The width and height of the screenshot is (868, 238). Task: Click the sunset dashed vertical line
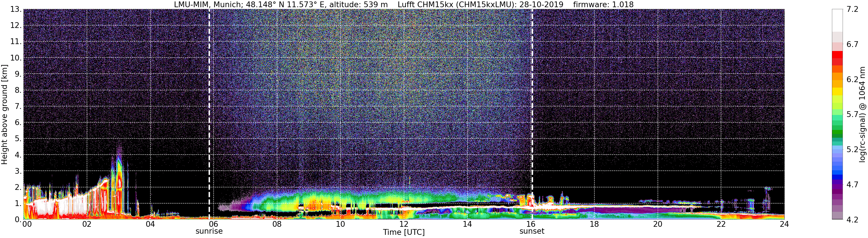coord(532,114)
